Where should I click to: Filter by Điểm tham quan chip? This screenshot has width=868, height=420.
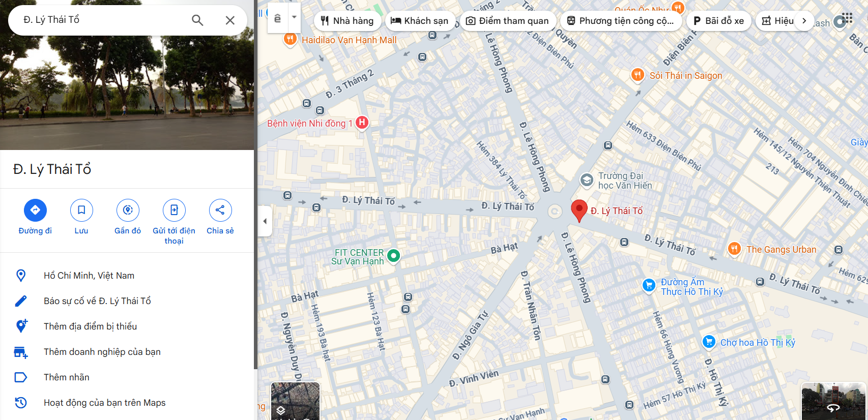coord(508,21)
